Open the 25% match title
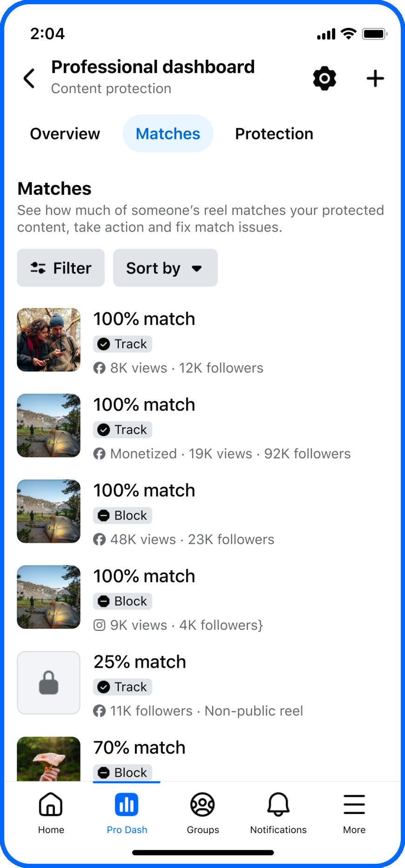Viewport: 405px width, 868px height. point(140,662)
